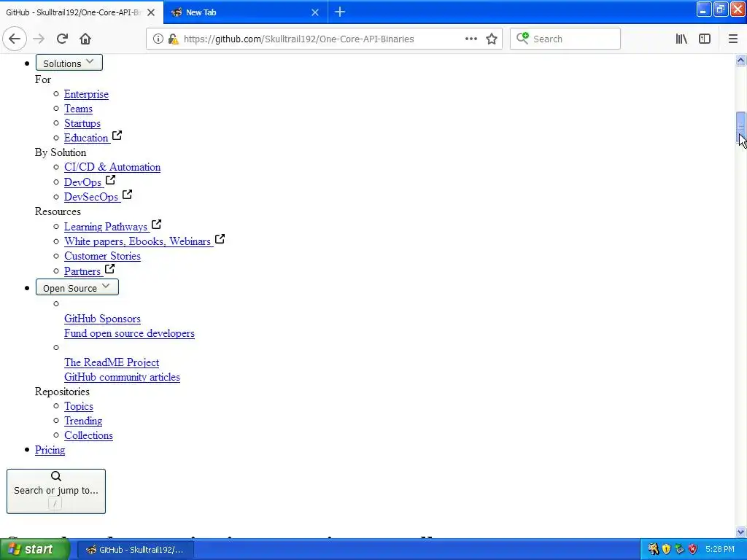Open White papers, Ebooks, Webinars link
The width and height of the screenshot is (747, 560).
pyautogui.click(x=138, y=241)
